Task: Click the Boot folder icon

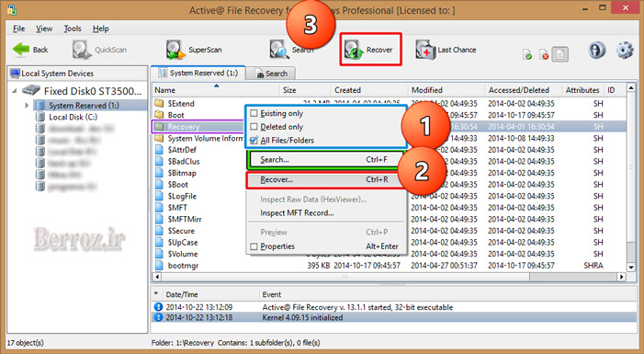Action: coord(159,115)
